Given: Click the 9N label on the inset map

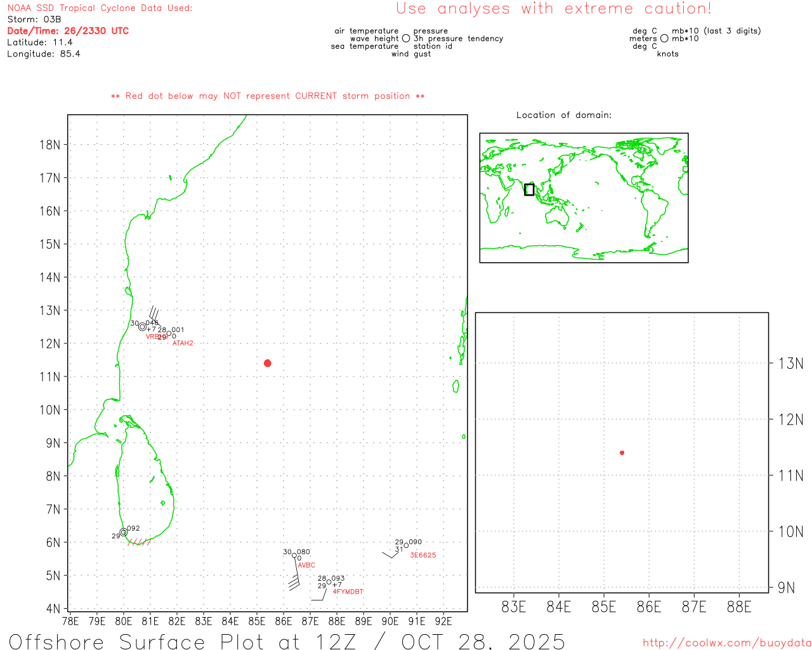Looking at the screenshot, I should coord(787,588).
